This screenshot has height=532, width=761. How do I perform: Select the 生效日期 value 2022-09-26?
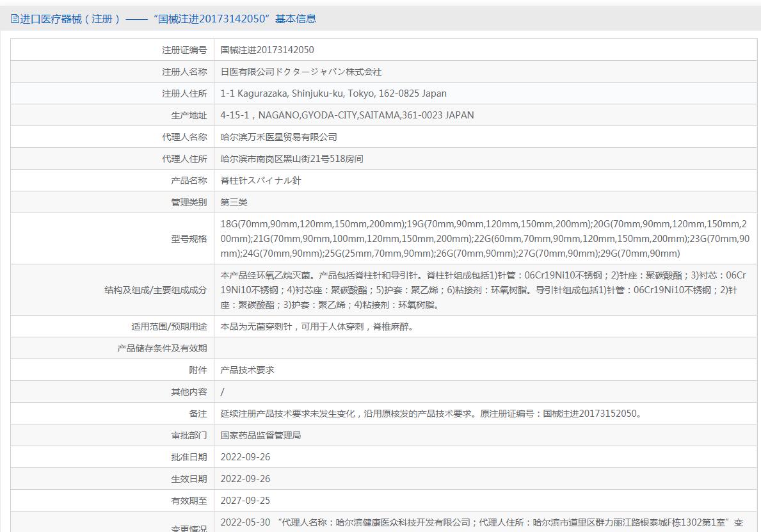point(245,479)
